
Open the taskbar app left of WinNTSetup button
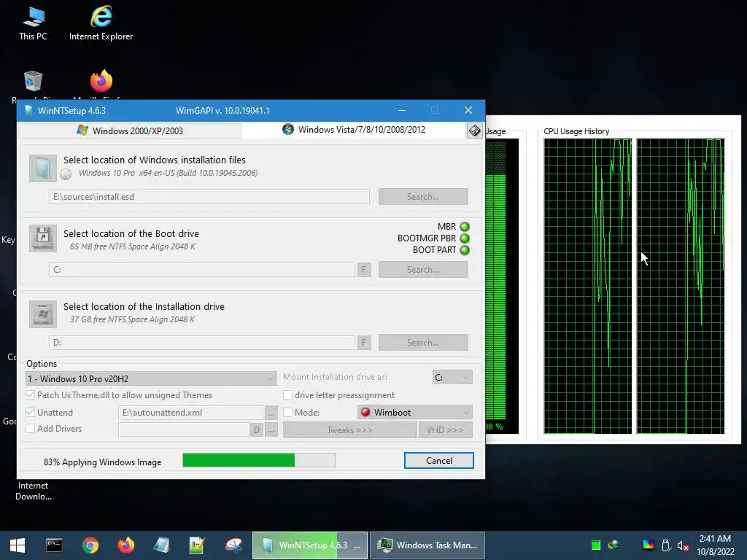coord(234,545)
